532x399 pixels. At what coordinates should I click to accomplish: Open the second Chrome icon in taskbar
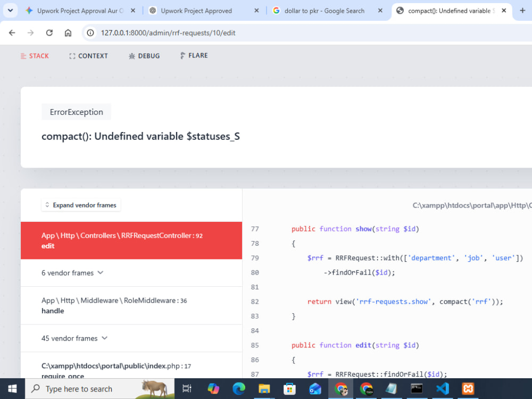[x=366, y=389]
